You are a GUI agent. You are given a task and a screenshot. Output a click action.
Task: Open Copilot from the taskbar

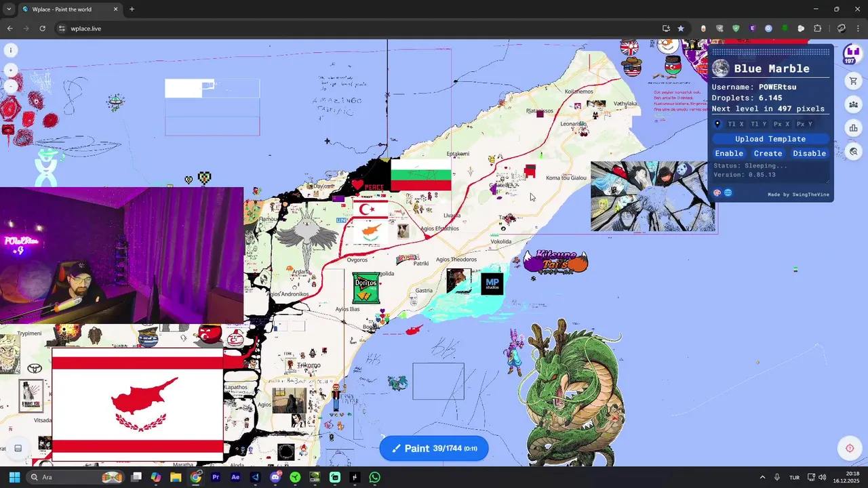click(x=156, y=477)
